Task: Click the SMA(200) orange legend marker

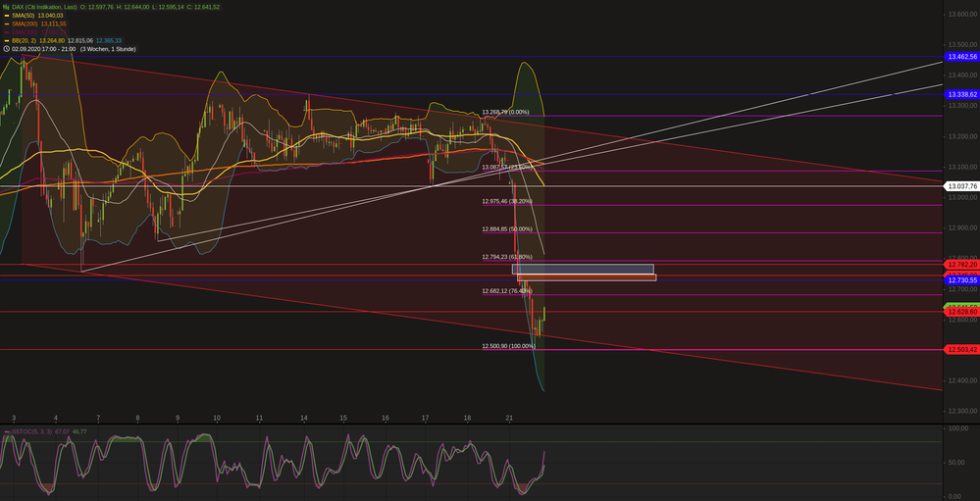Action: 6,24
